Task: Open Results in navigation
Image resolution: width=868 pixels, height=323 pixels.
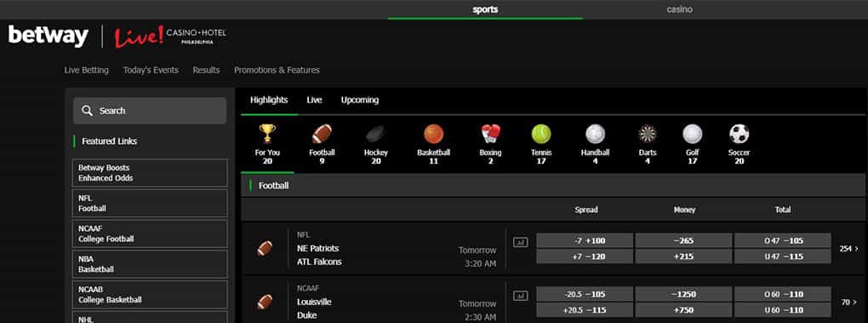Action: coord(206,71)
